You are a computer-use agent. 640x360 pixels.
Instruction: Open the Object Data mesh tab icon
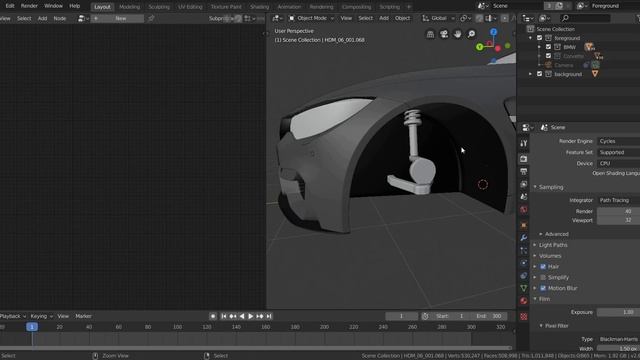pyautogui.click(x=524, y=288)
